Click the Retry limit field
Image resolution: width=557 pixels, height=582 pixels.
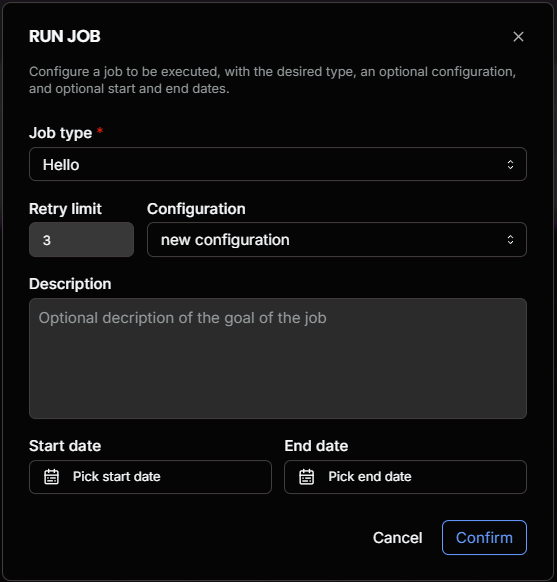(81, 239)
